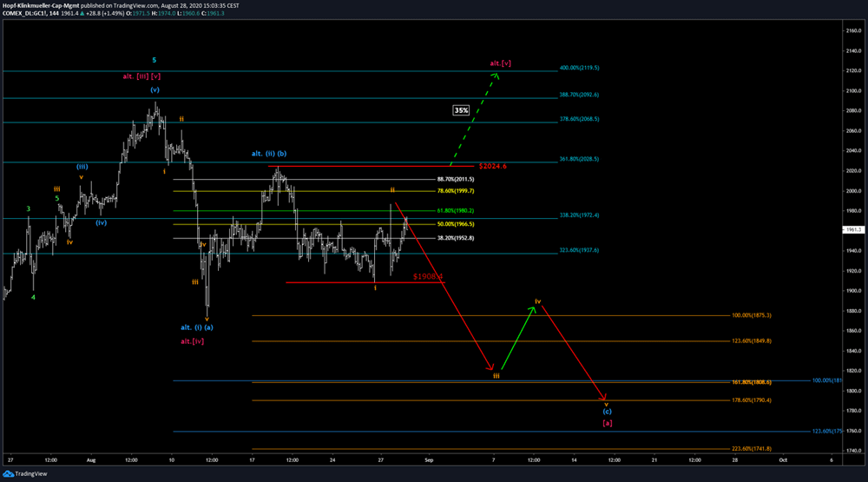The width and height of the screenshot is (868, 482).
Task: Click the current price tag 1961.3 on the axis
Action: [x=853, y=230]
